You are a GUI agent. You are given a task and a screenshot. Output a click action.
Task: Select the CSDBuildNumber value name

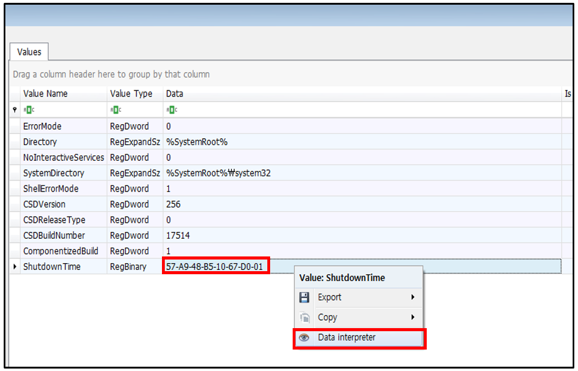tap(54, 235)
